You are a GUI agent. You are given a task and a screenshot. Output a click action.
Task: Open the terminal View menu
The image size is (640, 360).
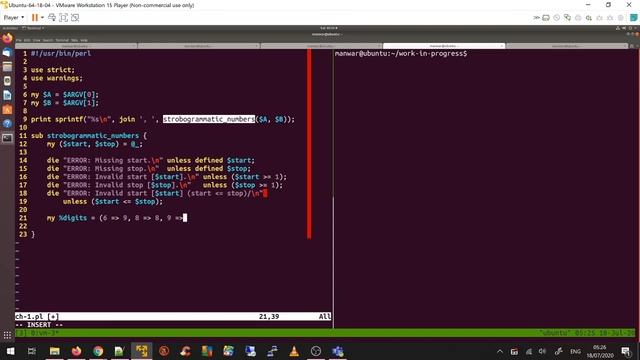(x=36, y=40)
